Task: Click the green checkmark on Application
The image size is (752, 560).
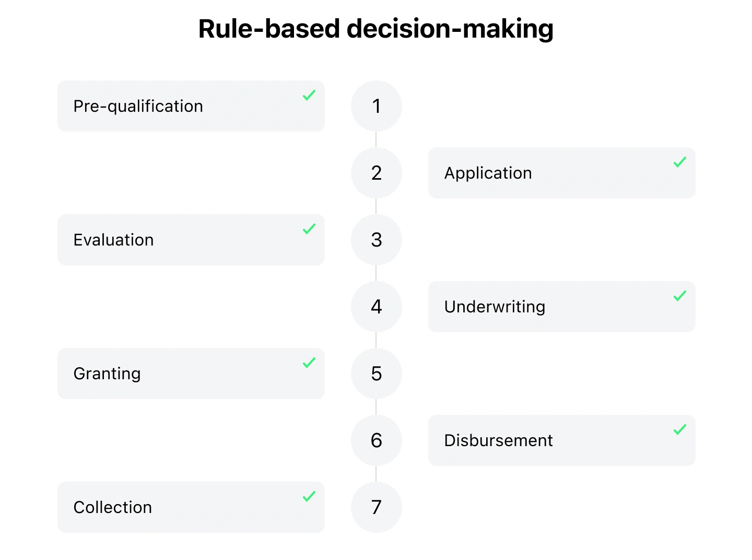Action: pos(680,162)
